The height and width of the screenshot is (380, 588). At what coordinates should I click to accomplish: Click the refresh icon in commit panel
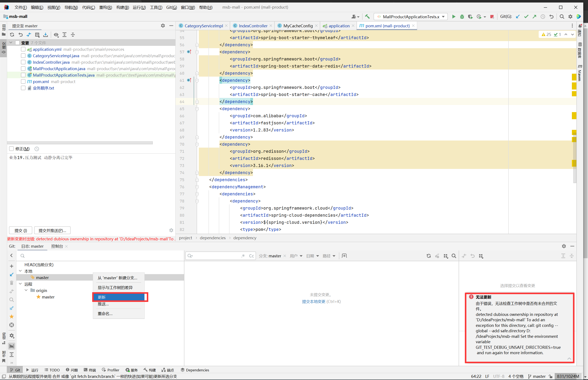[x=12, y=35]
